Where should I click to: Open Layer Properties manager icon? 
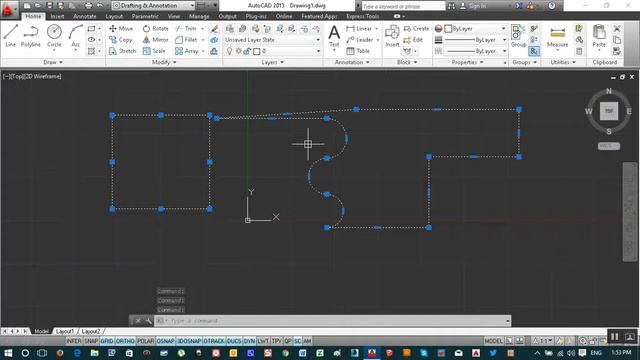tap(230, 29)
